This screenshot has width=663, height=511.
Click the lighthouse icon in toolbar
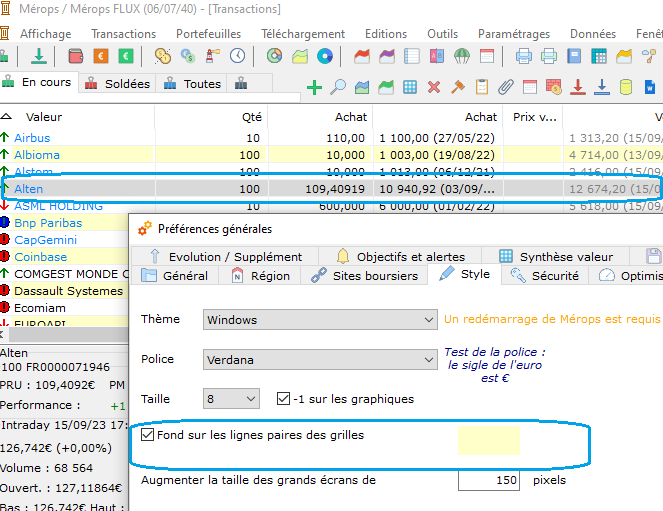tap(213, 56)
